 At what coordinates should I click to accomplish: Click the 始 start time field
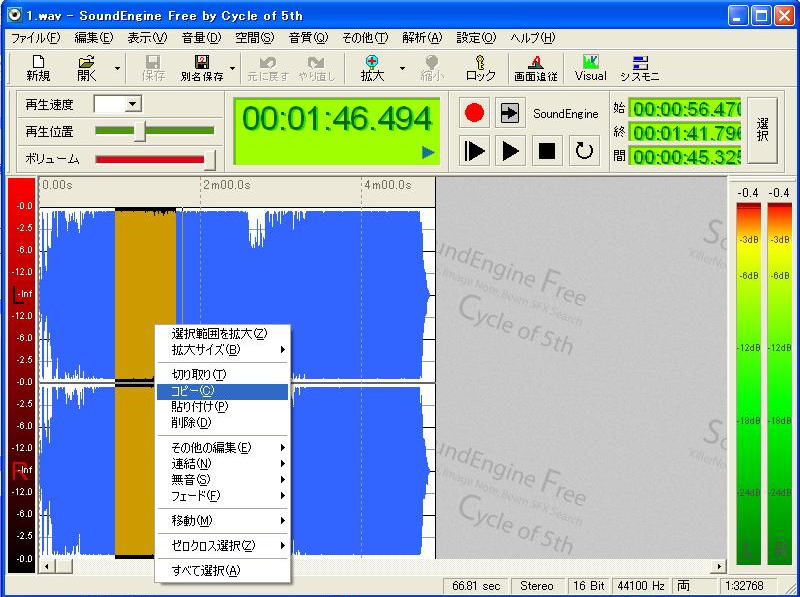pos(685,109)
